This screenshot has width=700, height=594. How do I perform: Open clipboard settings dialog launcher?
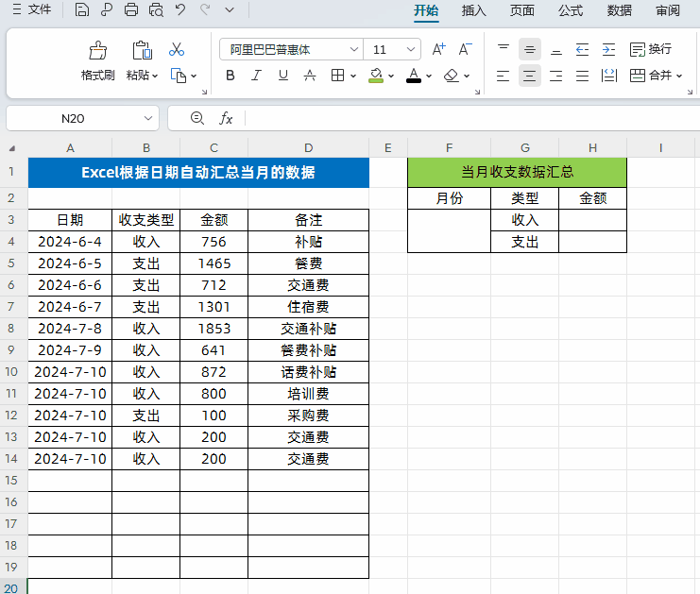204,92
